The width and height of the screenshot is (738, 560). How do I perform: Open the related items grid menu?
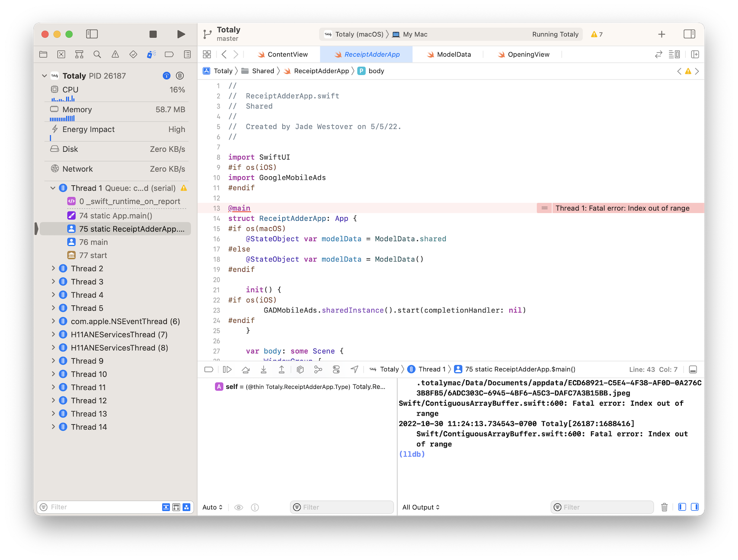207,54
